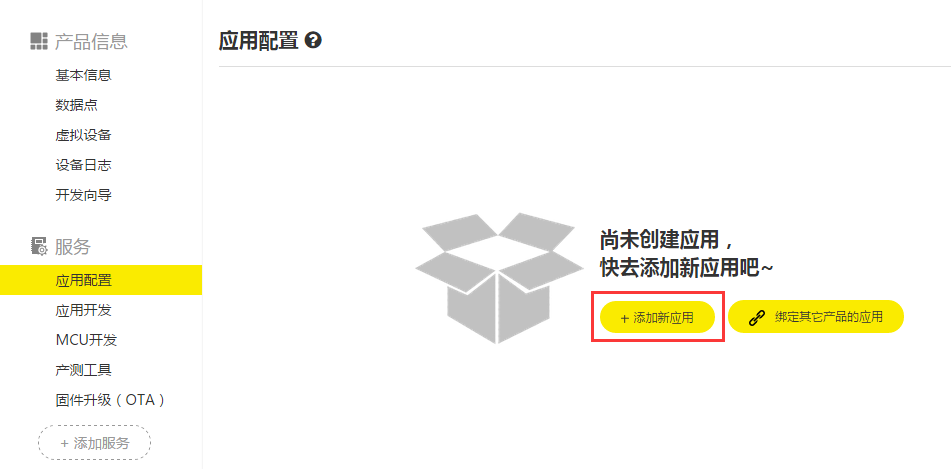951x469 pixels.
Task: Click the 添加服务 dashed button
Action: (95, 443)
